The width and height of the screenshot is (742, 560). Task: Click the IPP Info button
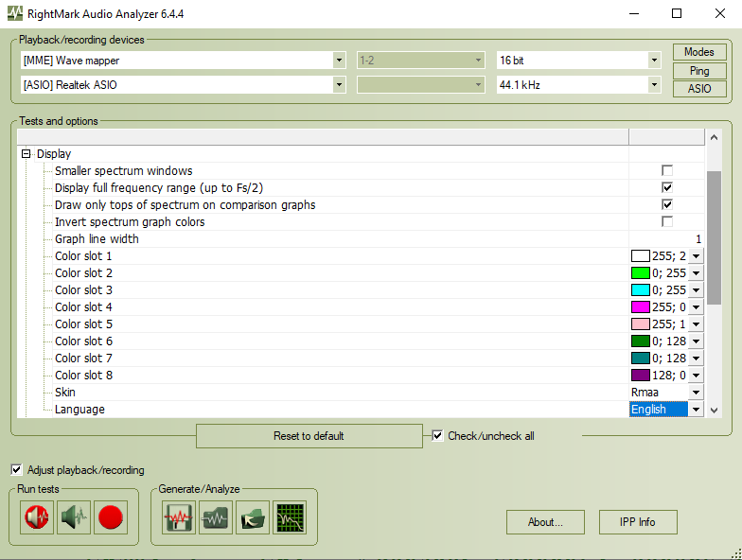tap(638, 522)
